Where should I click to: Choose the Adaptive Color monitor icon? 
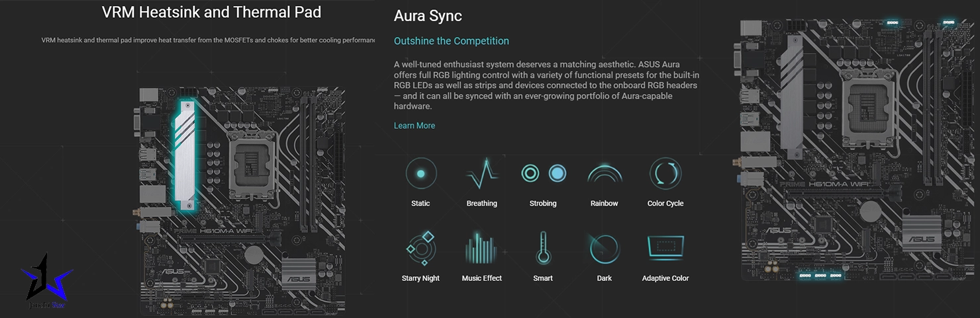pyautogui.click(x=665, y=248)
